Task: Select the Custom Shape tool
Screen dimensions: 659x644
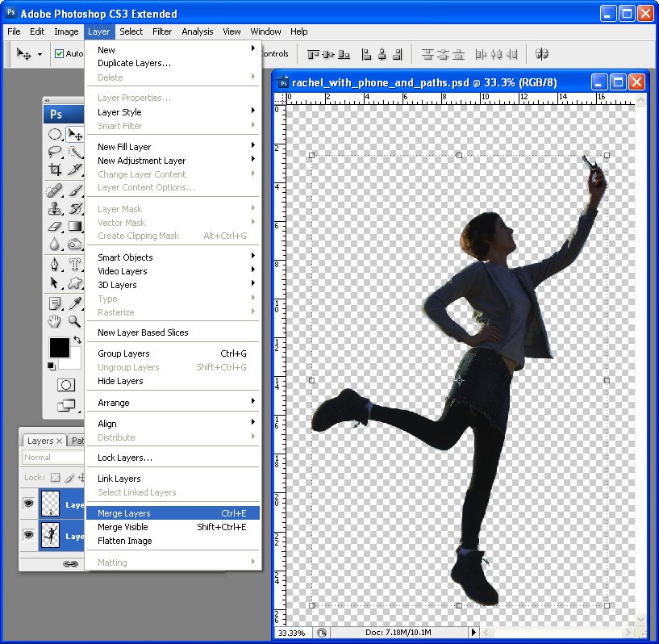Action: point(75,282)
